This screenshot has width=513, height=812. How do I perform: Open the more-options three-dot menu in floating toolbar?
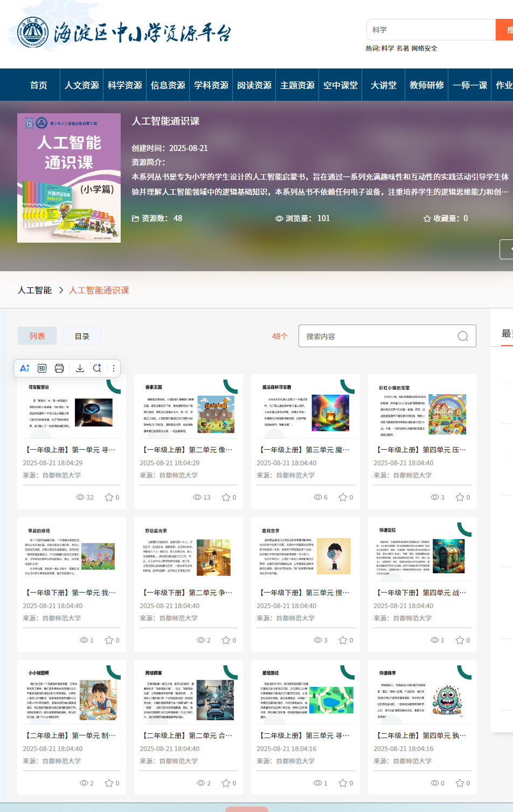(113, 368)
